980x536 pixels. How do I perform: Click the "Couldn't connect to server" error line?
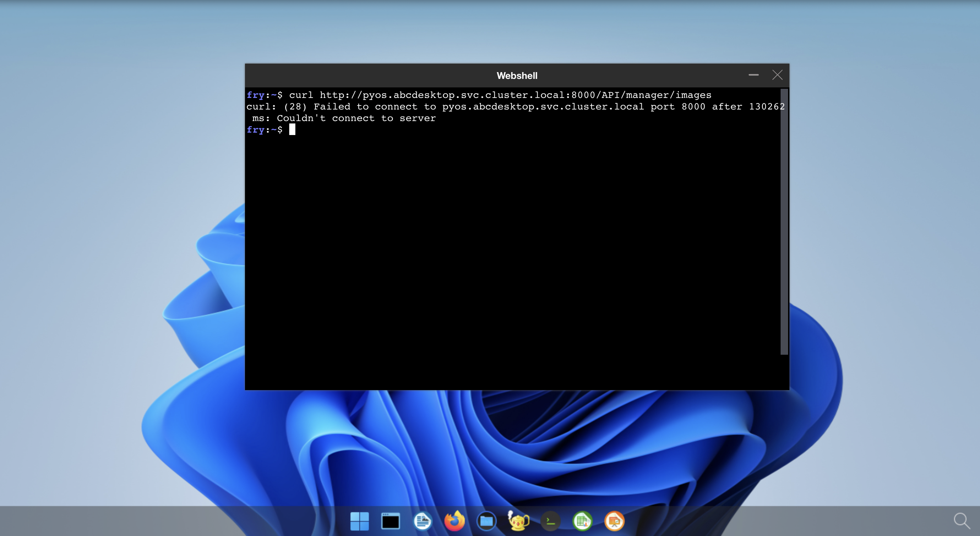click(x=356, y=118)
